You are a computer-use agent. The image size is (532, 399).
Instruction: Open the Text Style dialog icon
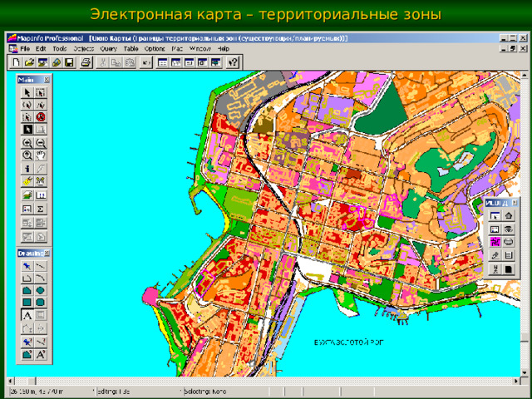point(41,355)
